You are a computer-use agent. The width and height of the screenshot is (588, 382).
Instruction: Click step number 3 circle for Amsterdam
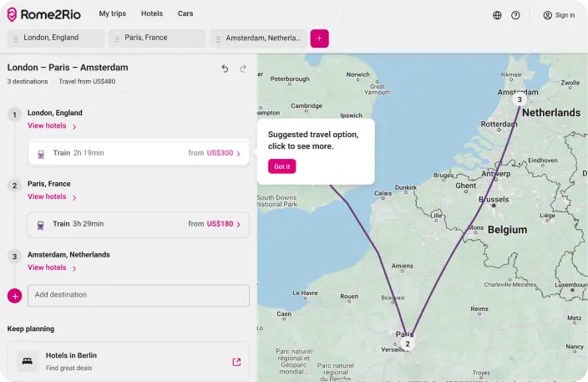(x=15, y=257)
